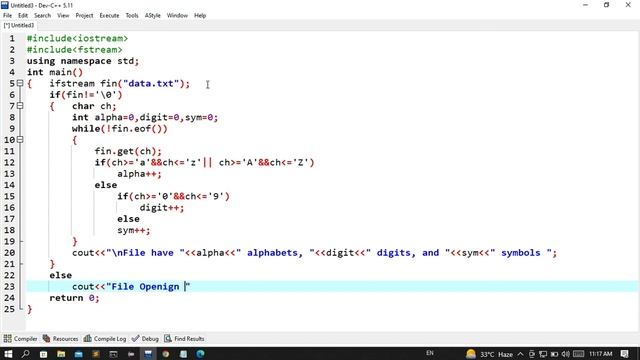Open the Windows Start menu
640x360 pixels.
[x=8, y=354]
